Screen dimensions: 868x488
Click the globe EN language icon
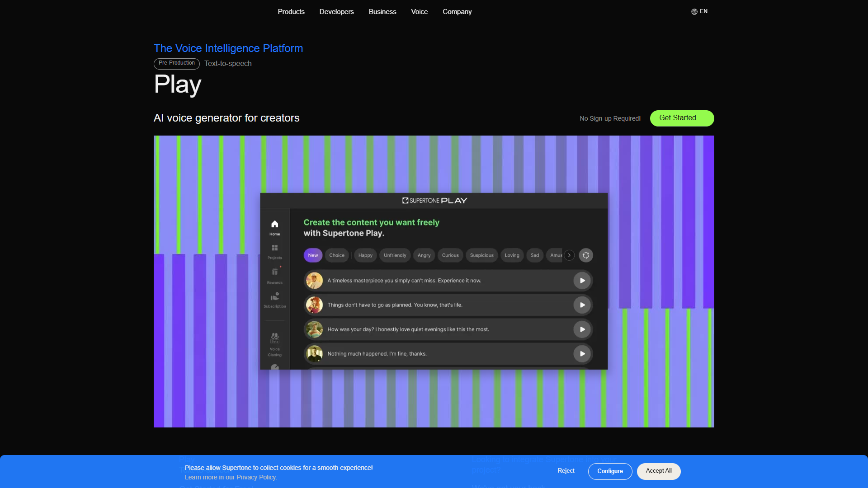699,12
